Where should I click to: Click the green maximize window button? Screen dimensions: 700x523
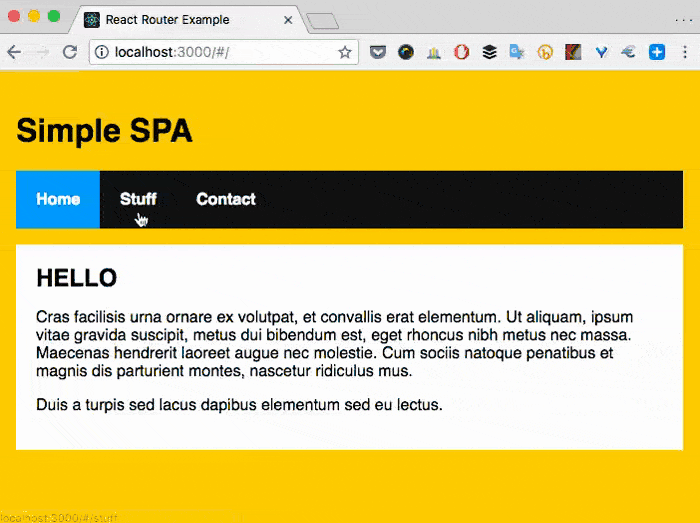click(x=54, y=17)
